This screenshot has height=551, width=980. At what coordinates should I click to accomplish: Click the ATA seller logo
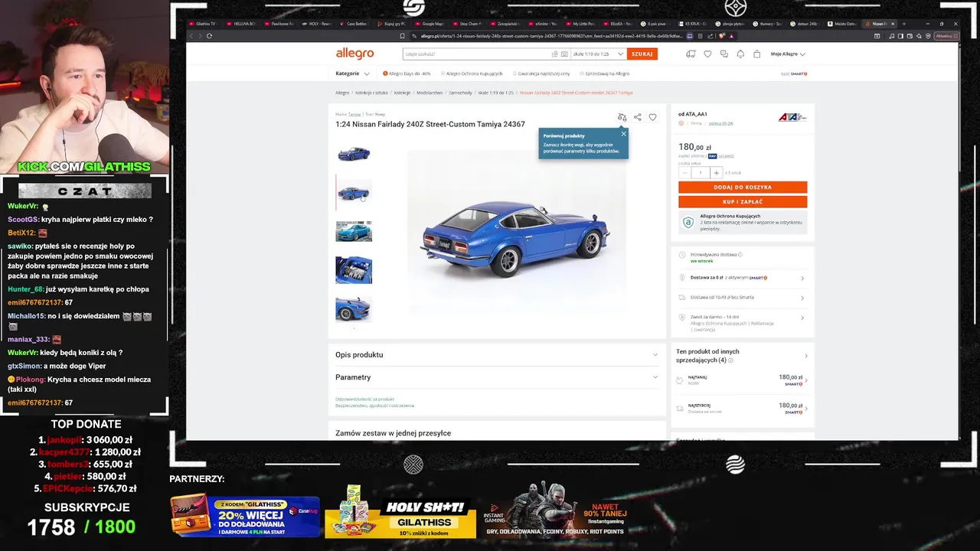click(x=792, y=117)
